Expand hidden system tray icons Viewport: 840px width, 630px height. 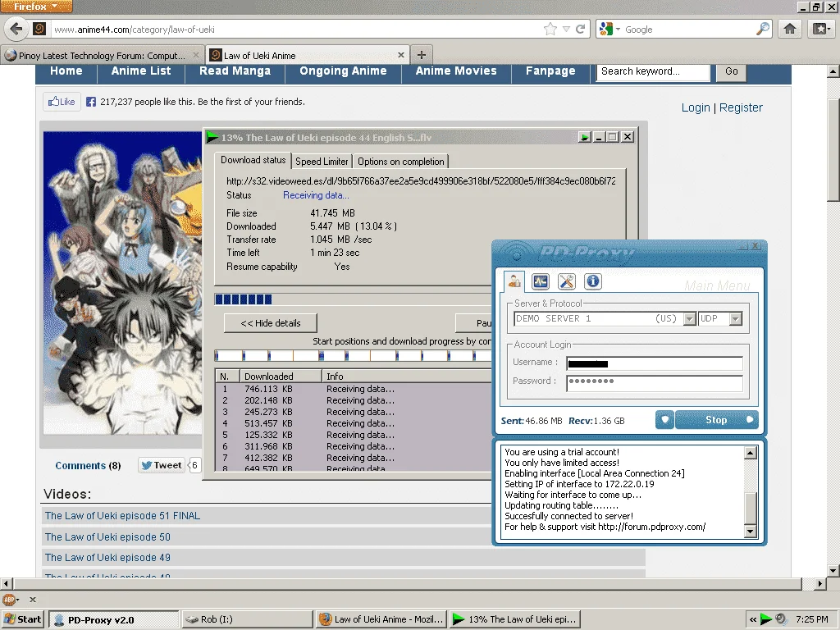click(753, 620)
